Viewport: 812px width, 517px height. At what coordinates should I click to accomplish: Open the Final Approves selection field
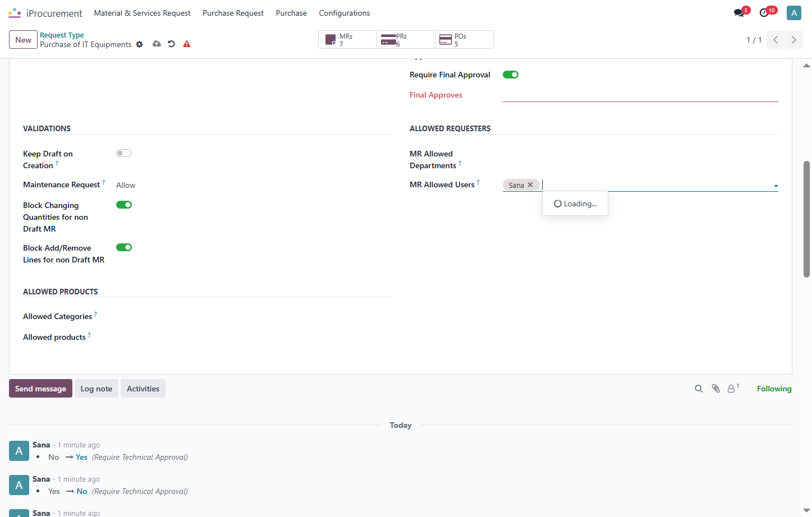pos(640,95)
